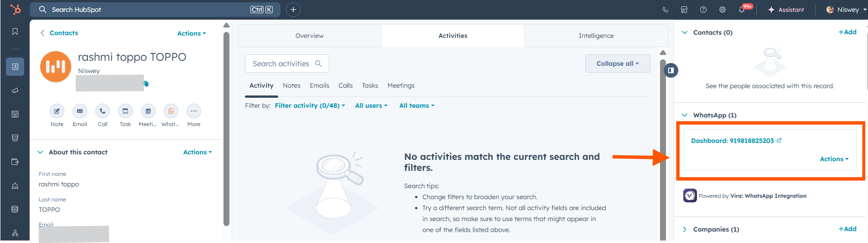Viewport: 868px width, 243px height.
Task: Open the calling phone icon in top bar
Action: 665,10
